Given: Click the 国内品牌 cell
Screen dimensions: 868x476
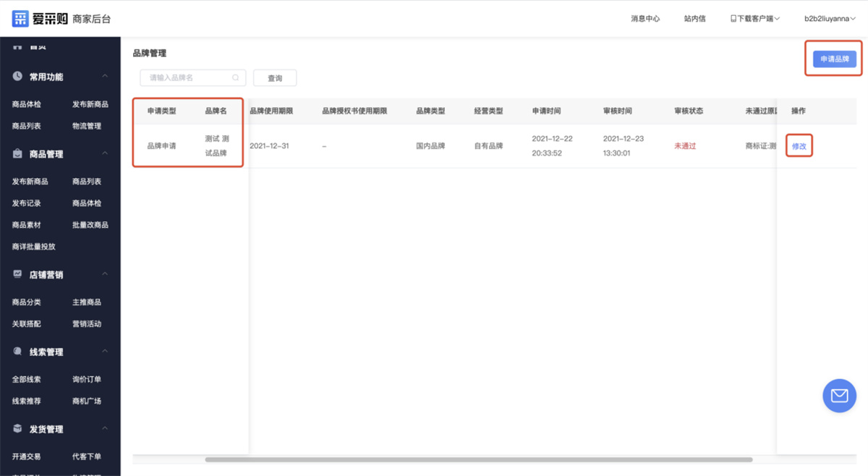Looking at the screenshot, I should (x=430, y=146).
